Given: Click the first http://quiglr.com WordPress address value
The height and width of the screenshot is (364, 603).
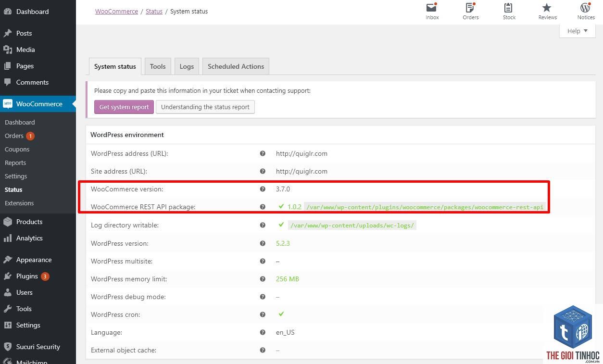Looking at the screenshot, I should pyautogui.click(x=301, y=153).
